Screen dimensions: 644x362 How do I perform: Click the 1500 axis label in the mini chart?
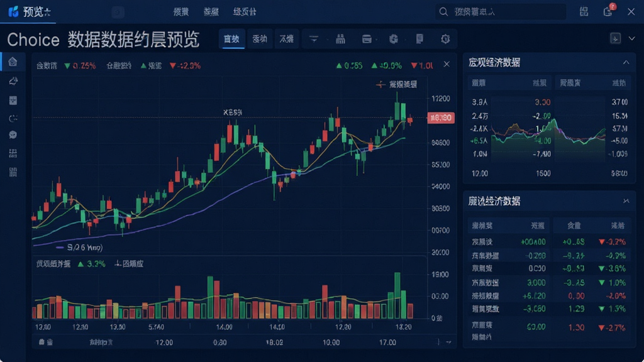(543, 173)
